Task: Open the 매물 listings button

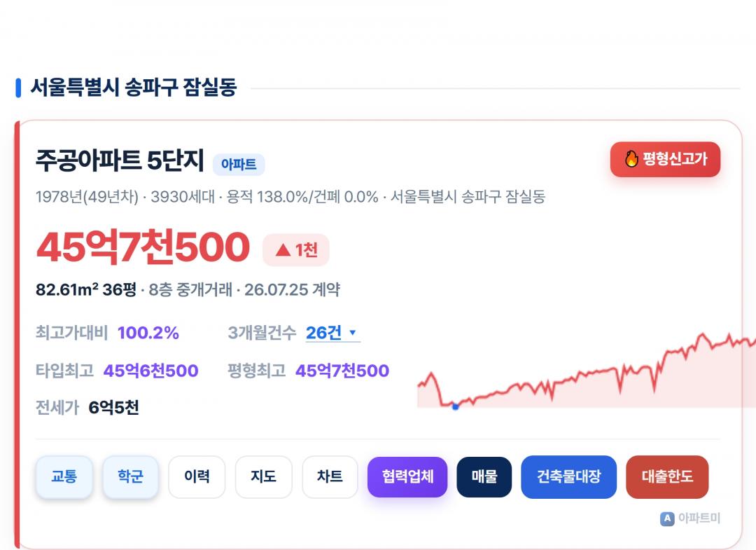Action: pos(484,476)
